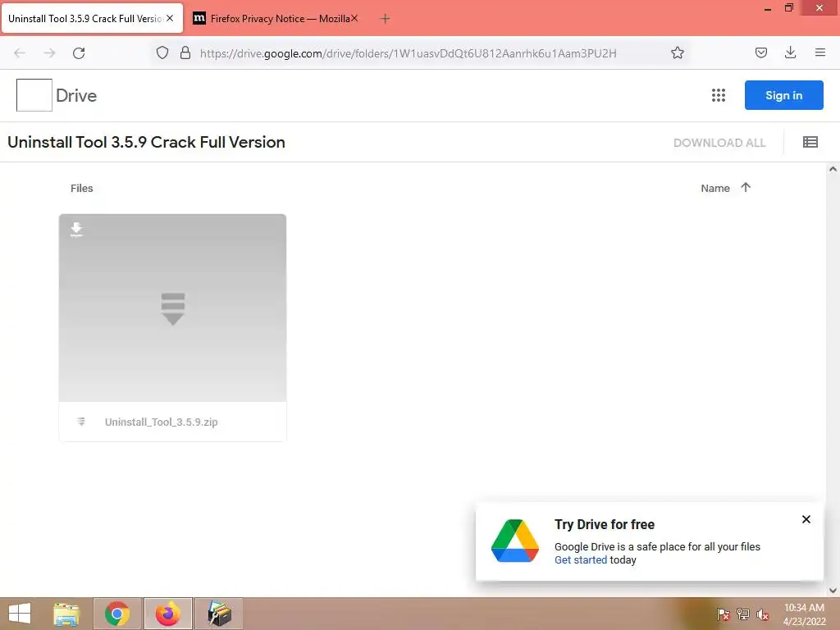Screen dimensions: 840x630
Task: Open the Google apps grid icon
Action: (719, 95)
